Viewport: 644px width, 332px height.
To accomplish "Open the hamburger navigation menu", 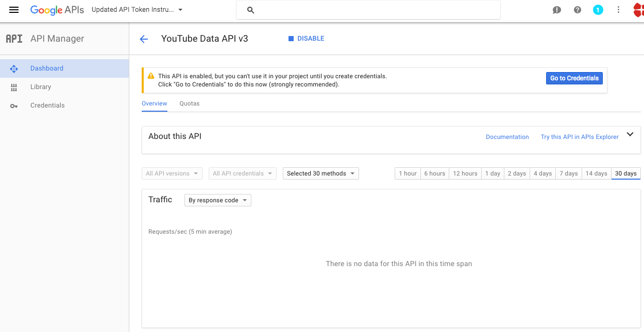I will click(14, 10).
